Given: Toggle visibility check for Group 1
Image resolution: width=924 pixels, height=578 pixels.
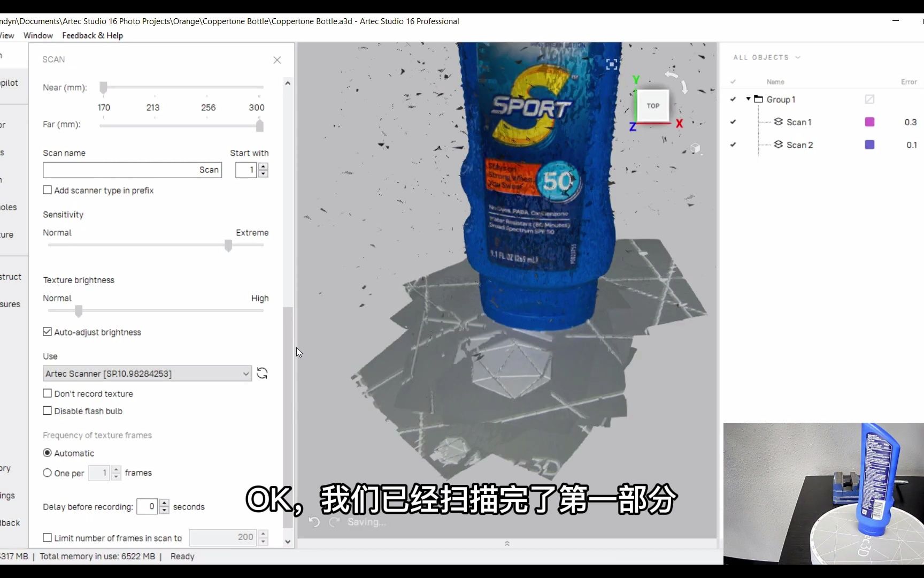Looking at the screenshot, I should click(x=733, y=99).
